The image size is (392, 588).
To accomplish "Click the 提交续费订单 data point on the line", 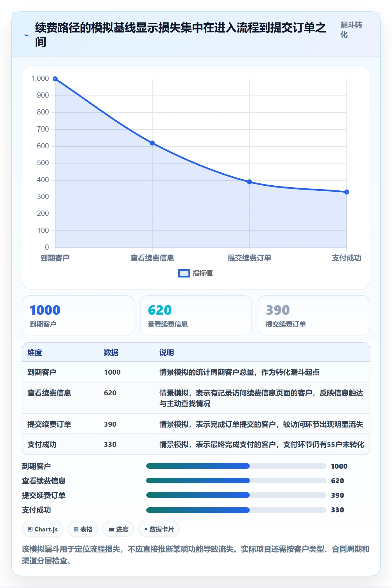I will tap(249, 182).
